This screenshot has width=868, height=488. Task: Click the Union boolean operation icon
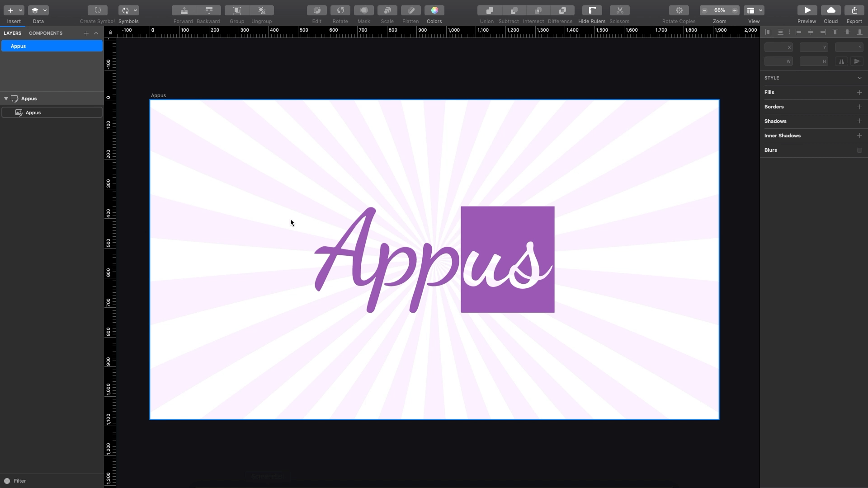488,10
